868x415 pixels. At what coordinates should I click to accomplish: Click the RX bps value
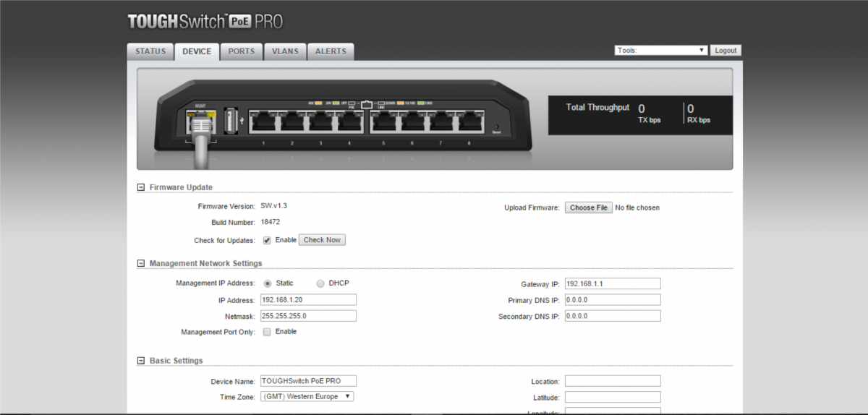691,108
